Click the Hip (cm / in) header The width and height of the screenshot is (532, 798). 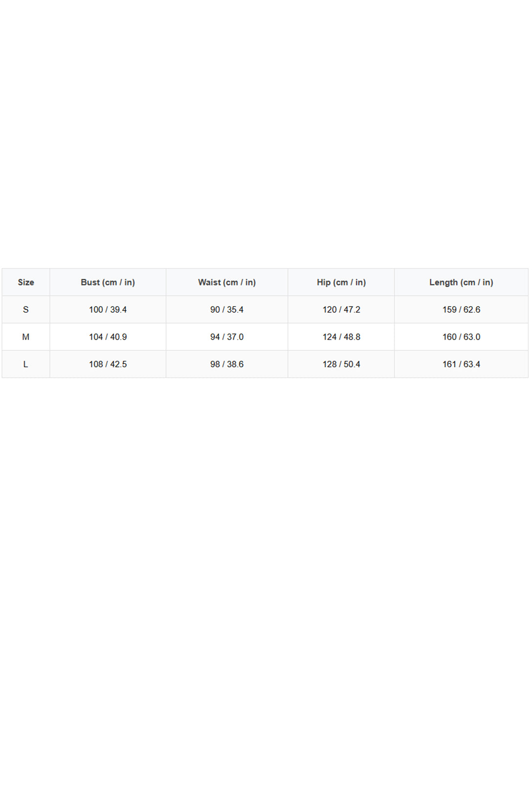(x=341, y=282)
